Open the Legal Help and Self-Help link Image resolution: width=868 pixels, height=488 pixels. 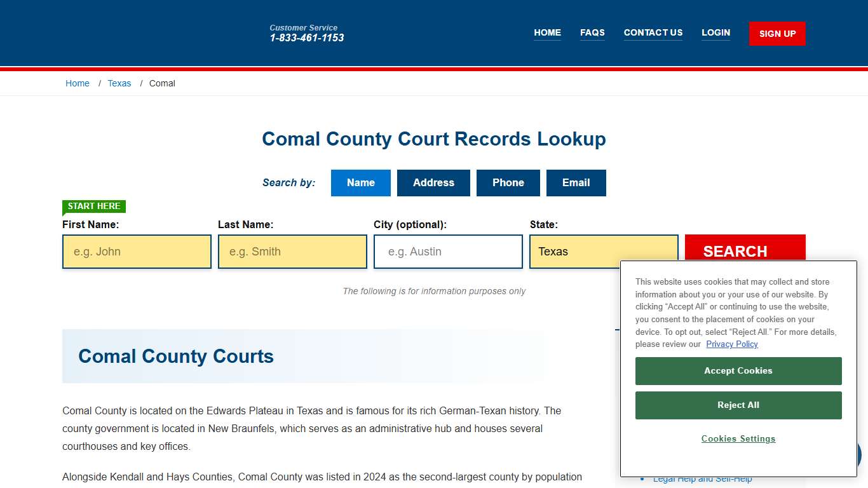pyautogui.click(x=703, y=478)
